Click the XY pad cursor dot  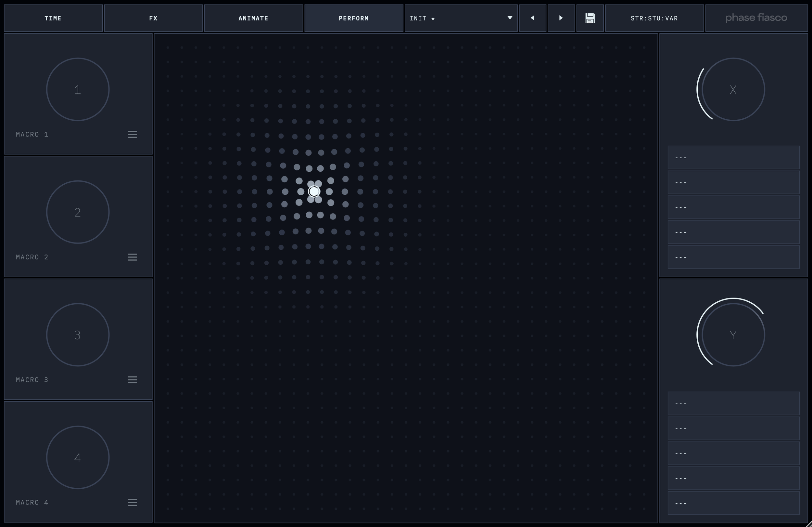(x=314, y=191)
